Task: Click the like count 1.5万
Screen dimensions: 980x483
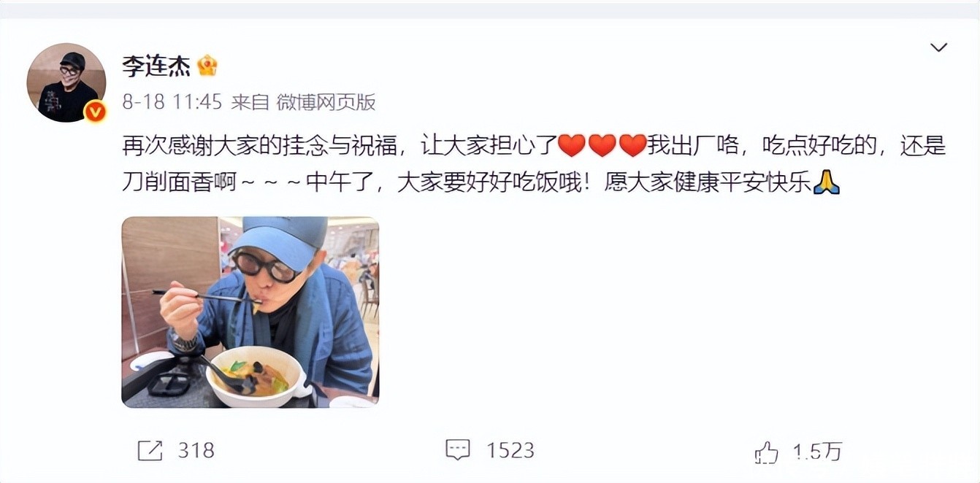Action: coord(817,452)
